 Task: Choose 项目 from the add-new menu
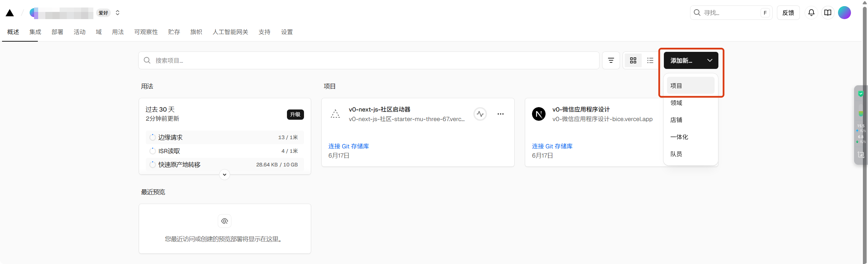[x=691, y=86]
